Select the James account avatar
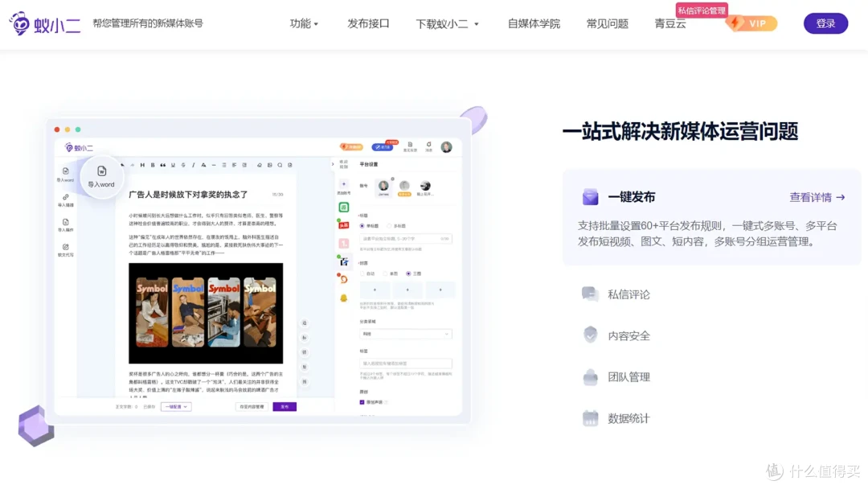The image size is (868, 489). [383, 187]
